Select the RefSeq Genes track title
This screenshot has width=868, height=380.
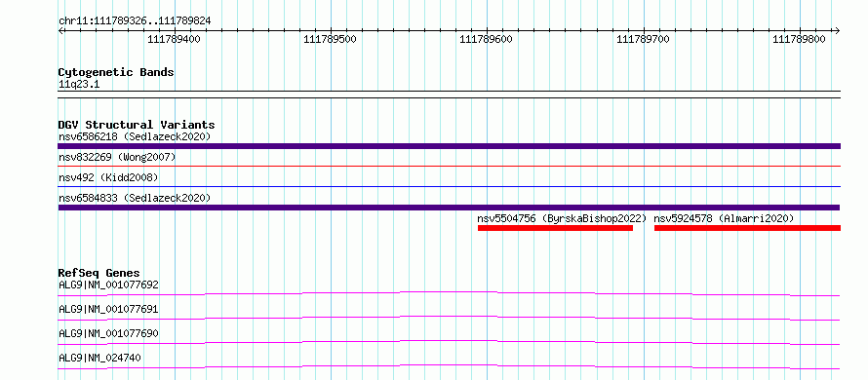click(x=99, y=273)
